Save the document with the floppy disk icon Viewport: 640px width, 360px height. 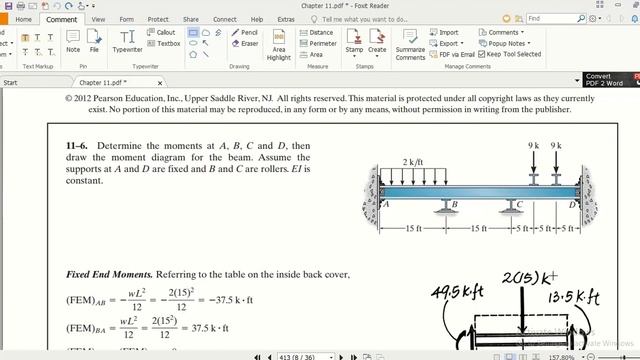click(8, 6)
